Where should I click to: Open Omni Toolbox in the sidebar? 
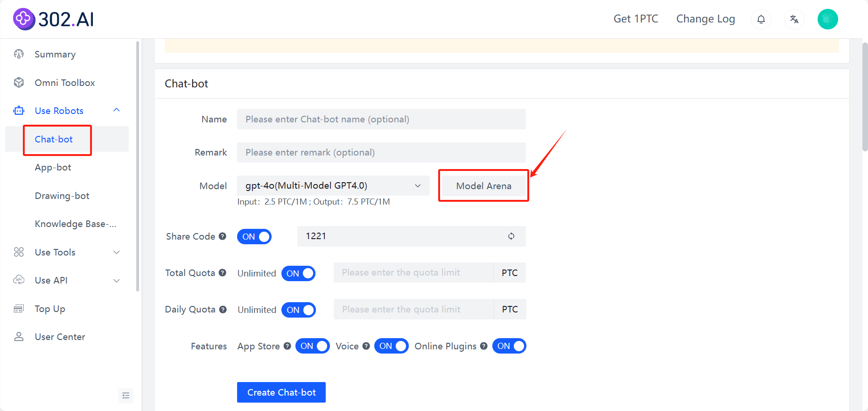coord(65,83)
